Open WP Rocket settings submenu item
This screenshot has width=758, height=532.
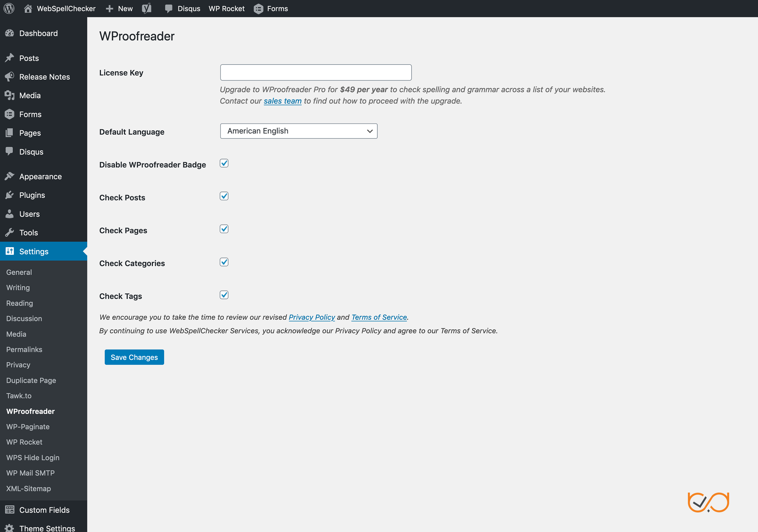point(24,442)
